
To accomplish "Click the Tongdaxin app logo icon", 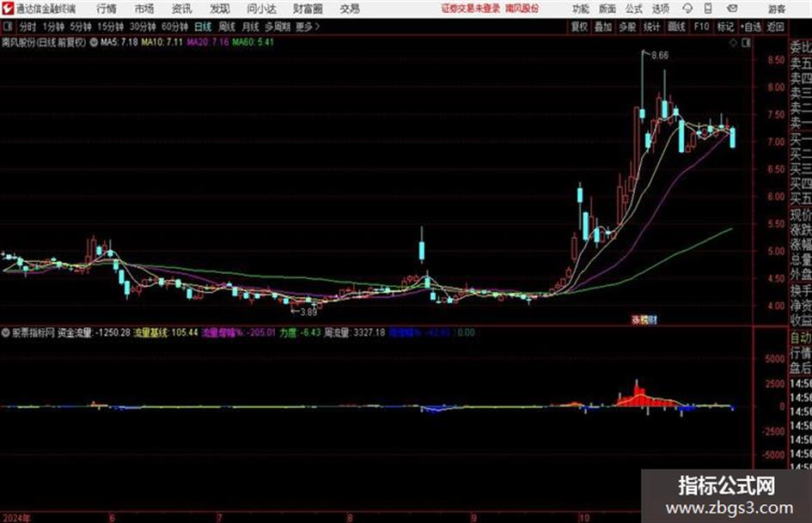I will pyautogui.click(x=9, y=9).
